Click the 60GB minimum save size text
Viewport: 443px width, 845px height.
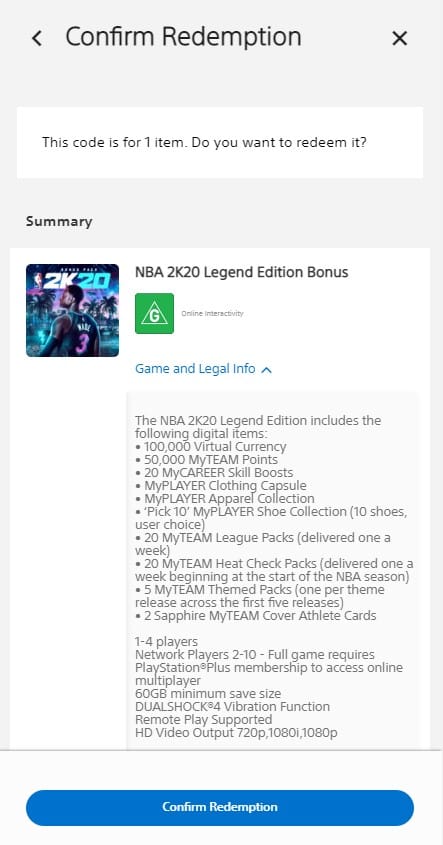click(208, 694)
